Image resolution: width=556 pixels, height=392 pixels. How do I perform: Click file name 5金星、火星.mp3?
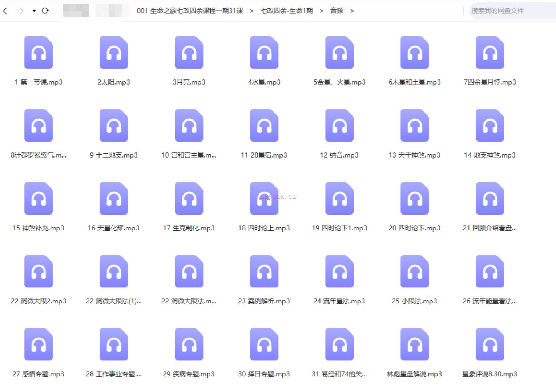point(339,82)
